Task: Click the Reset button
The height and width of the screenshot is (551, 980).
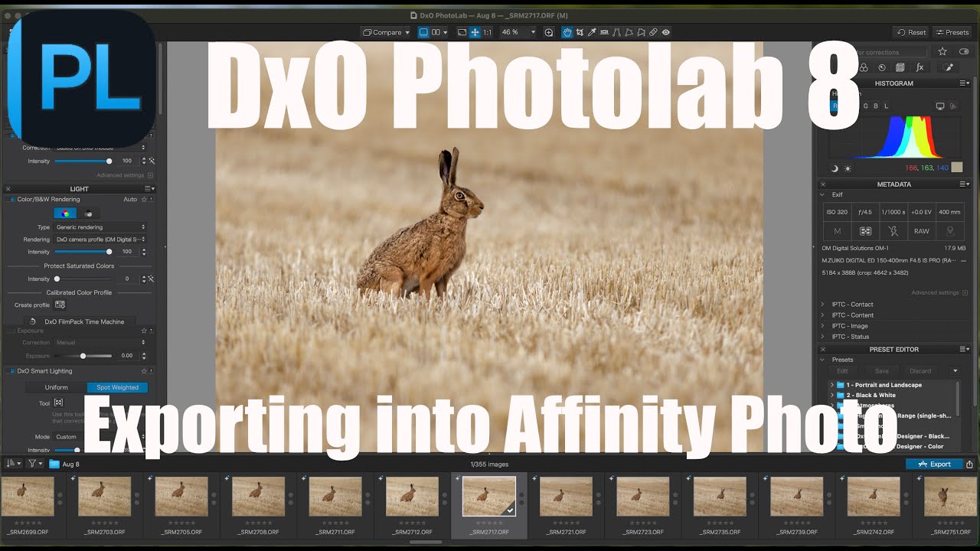Action: (x=912, y=32)
